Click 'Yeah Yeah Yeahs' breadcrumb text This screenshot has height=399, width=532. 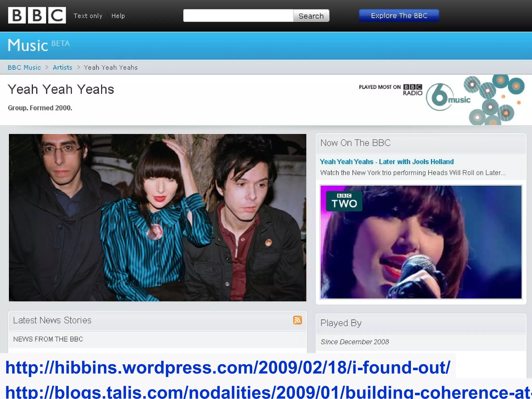pyautogui.click(x=111, y=68)
